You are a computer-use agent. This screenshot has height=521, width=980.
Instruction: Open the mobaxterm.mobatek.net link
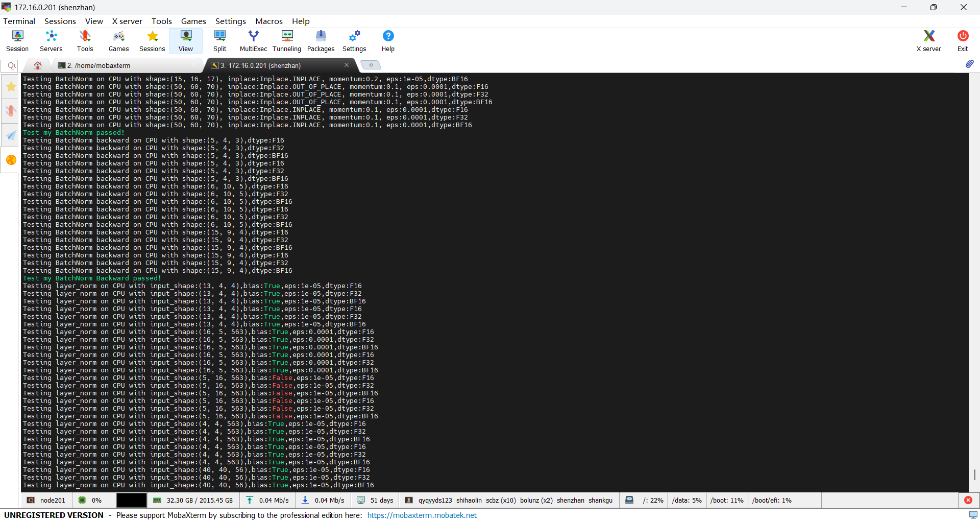pos(422,515)
